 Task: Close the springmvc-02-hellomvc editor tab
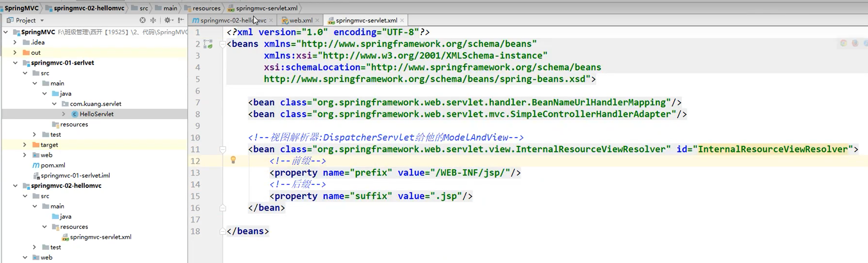[271, 20]
